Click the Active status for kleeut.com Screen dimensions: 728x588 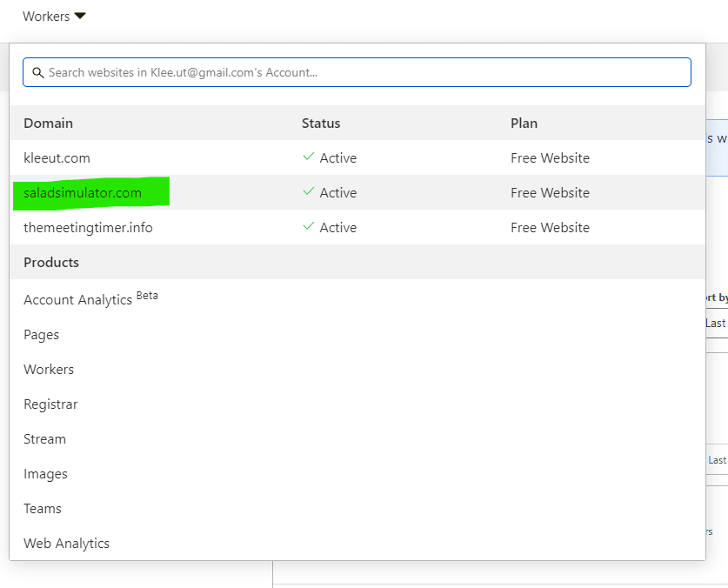338,158
